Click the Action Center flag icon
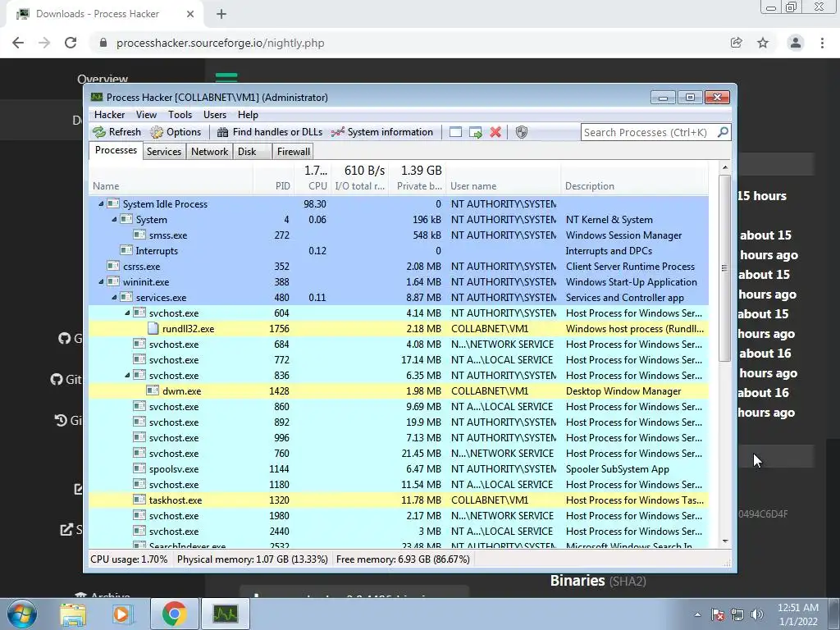Image resolution: width=840 pixels, height=630 pixels. (718, 614)
